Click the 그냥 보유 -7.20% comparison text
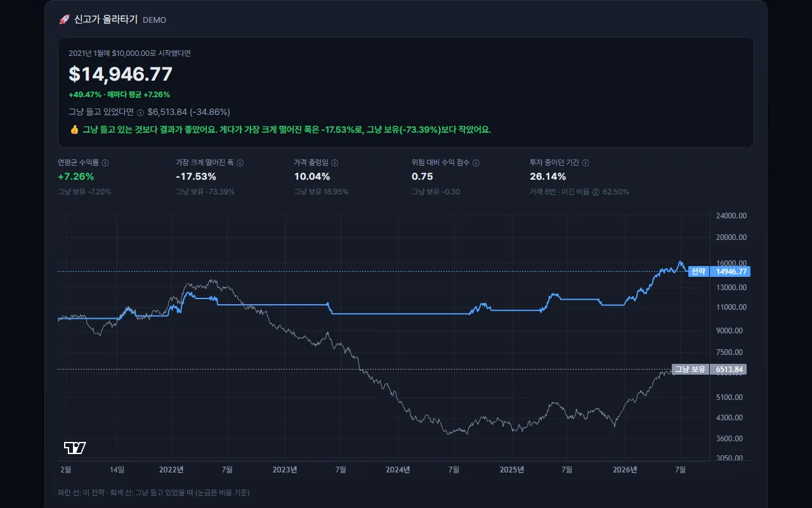This screenshot has height=508, width=812. coord(84,192)
